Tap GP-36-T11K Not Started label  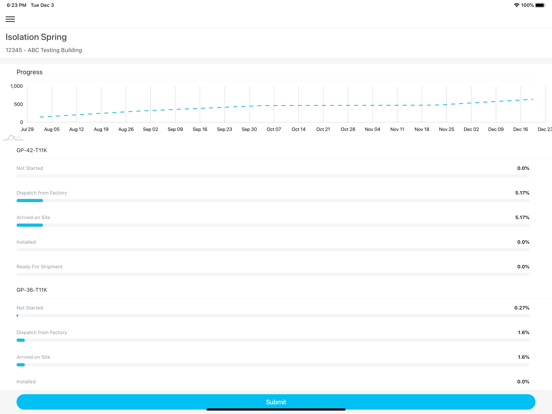30,308
